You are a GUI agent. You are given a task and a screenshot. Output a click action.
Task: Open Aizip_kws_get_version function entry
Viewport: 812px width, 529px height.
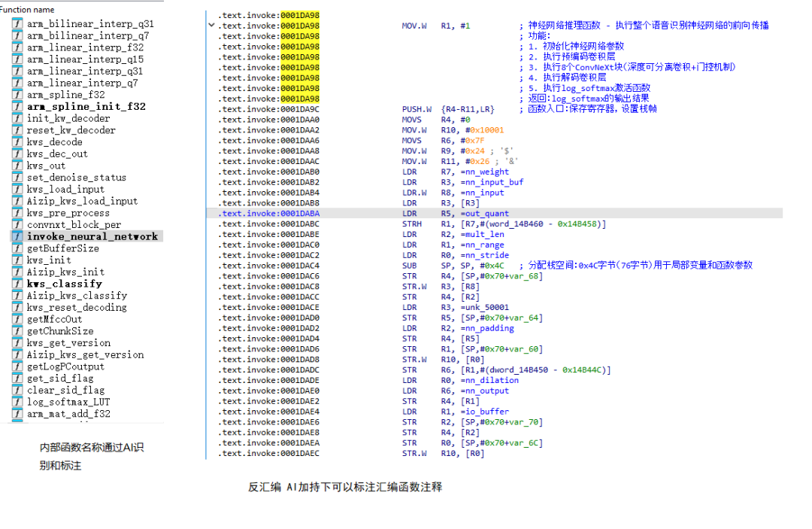[x=86, y=354]
